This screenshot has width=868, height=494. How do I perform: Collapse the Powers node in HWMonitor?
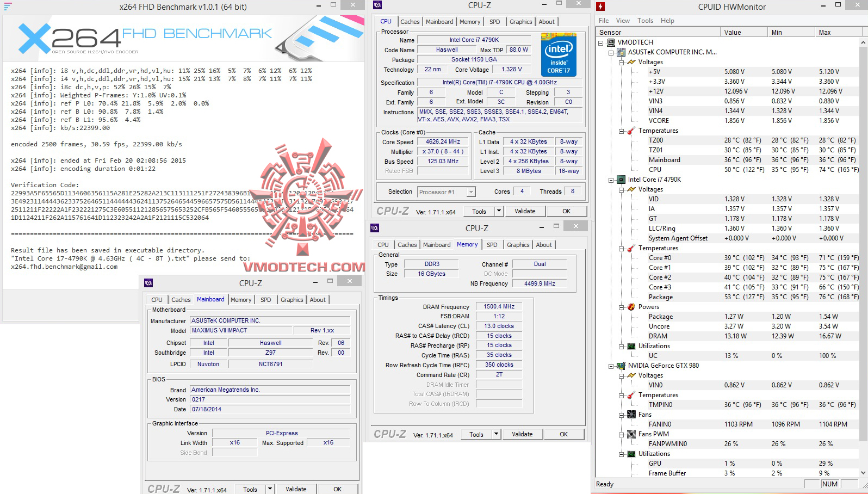tap(621, 307)
